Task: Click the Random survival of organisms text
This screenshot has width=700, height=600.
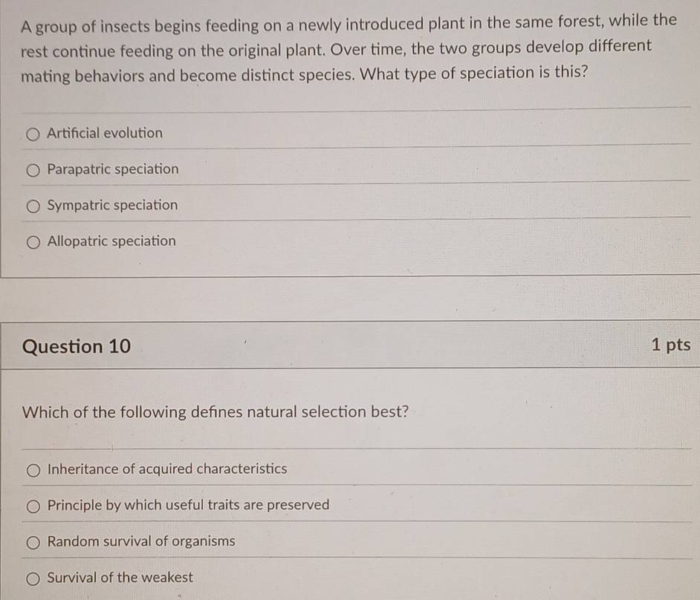Action: [x=141, y=541]
